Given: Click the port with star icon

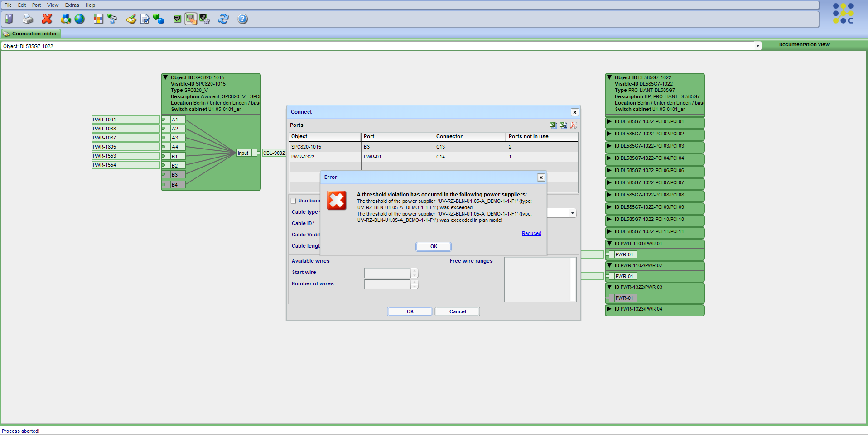Looking at the screenshot, I should tap(205, 19).
